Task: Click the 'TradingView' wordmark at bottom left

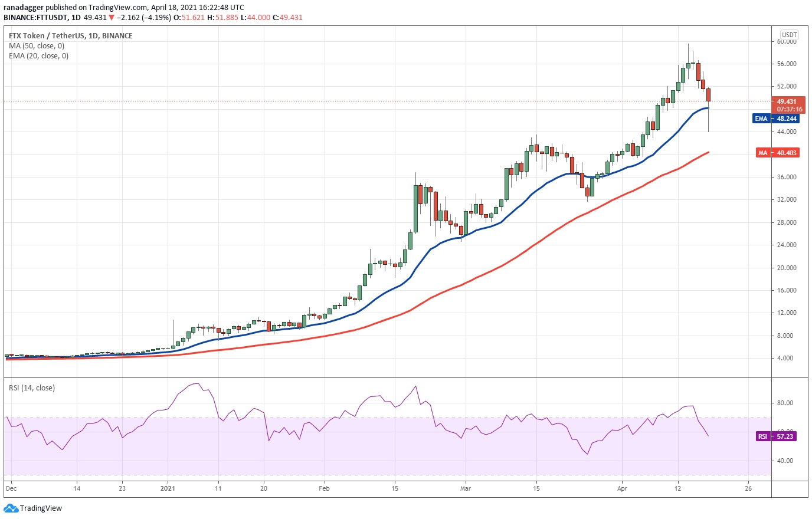Action: (41, 508)
